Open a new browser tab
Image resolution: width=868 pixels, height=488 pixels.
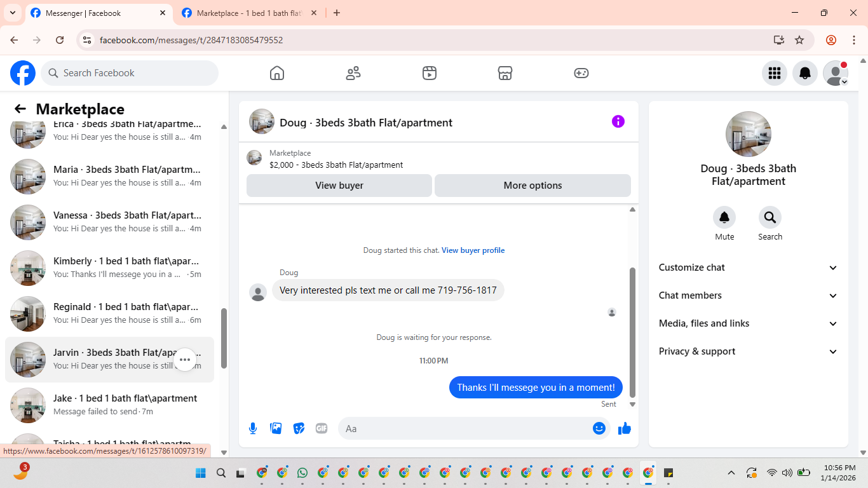(337, 13)
